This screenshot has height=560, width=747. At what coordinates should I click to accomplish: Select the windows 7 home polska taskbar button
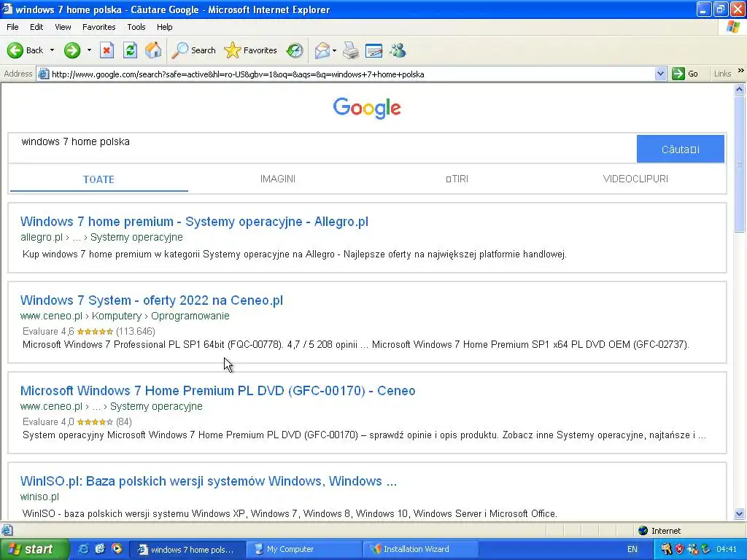187,549
